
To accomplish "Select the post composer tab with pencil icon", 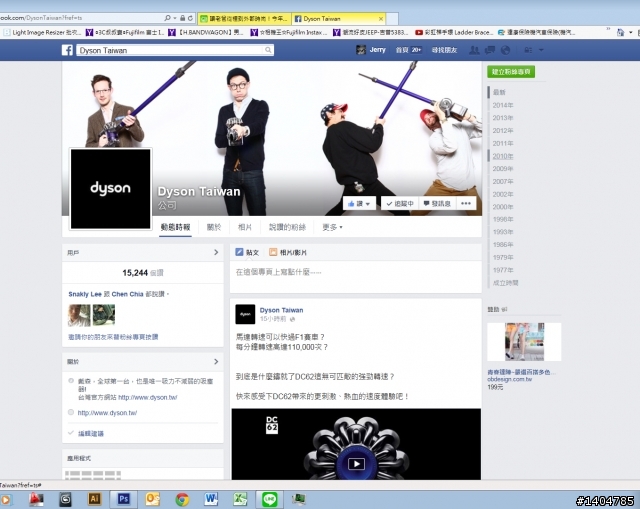I will tap(247, 252).
